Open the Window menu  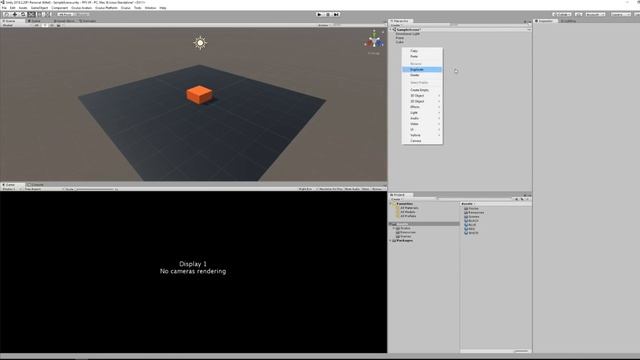click(150, 8)
